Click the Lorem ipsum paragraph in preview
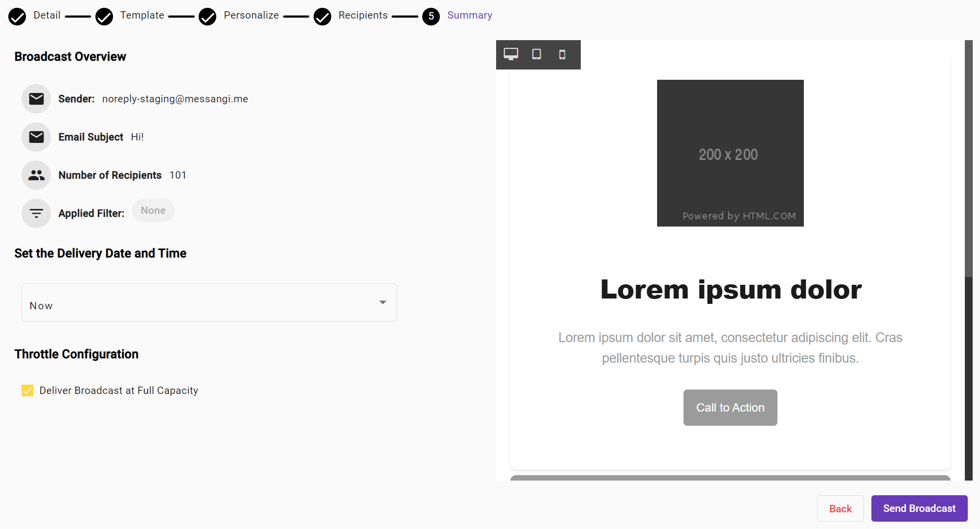 point(730,348)
